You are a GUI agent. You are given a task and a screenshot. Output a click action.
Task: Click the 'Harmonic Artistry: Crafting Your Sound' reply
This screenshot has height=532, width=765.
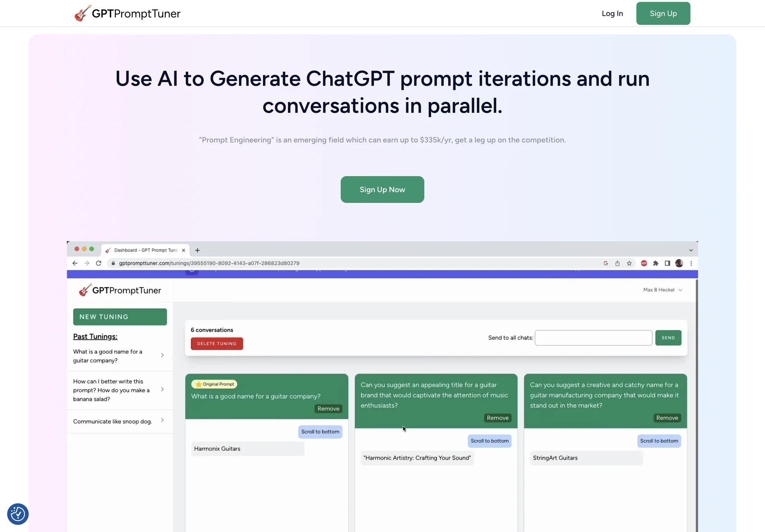(x=417, y=458)
